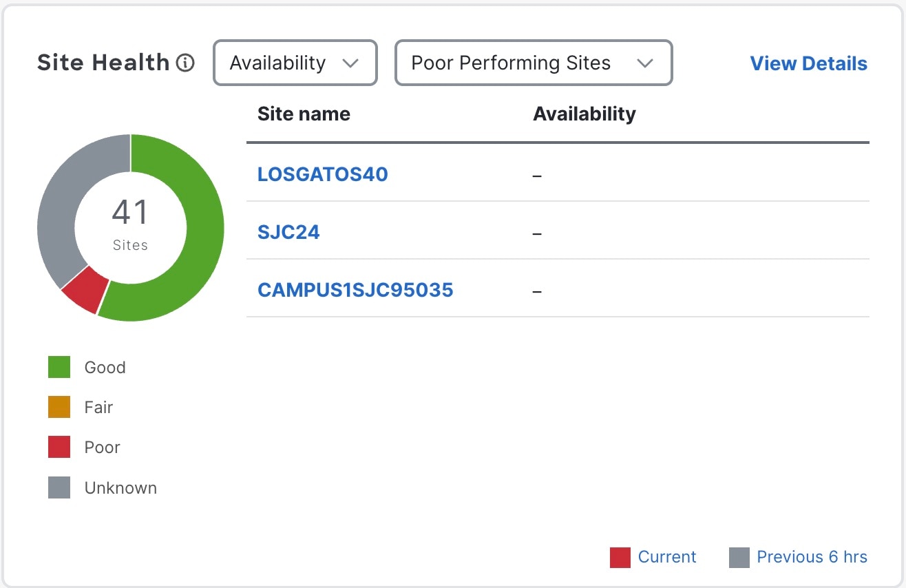Viewport: 906px width, 588px height.
Task: Open the Availability metric dropdown
Action: 295,63
